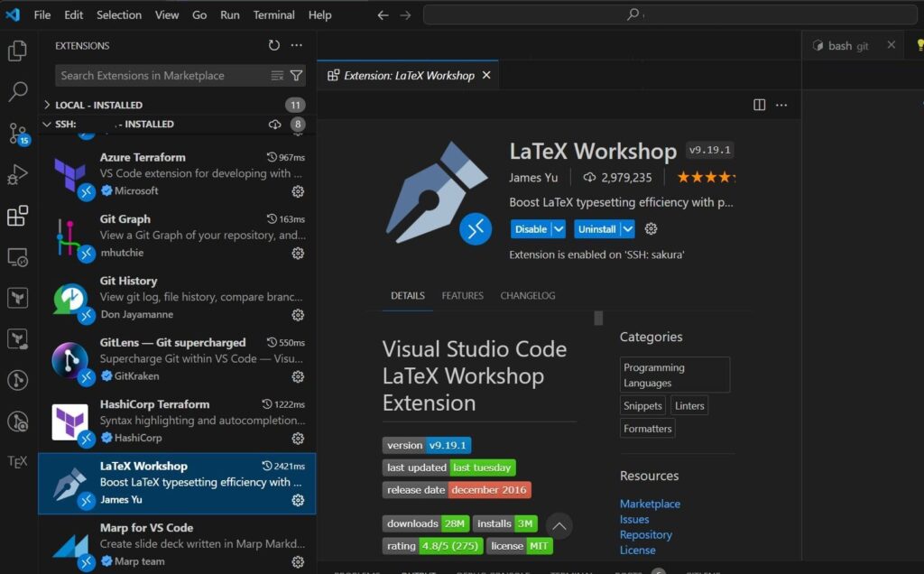924x574 pixels.
Task: Open the Repository link under Resources
Action: coord(646,534)
